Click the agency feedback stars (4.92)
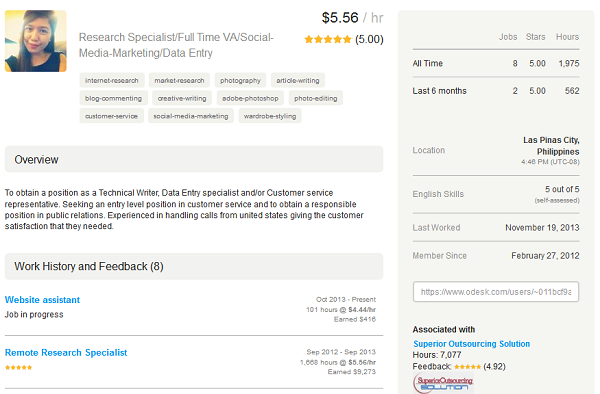The image size is (600, 394). 468,366
